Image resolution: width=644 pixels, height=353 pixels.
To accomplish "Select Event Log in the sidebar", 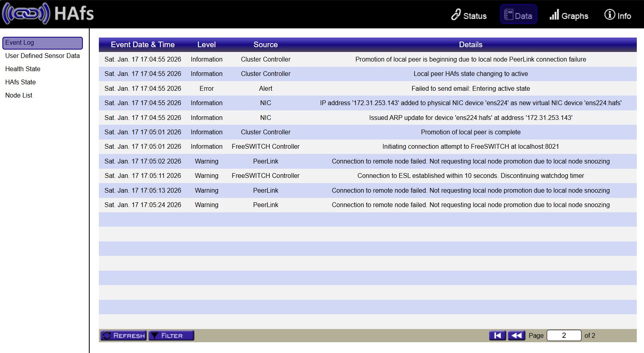I will tap(42, 43).
